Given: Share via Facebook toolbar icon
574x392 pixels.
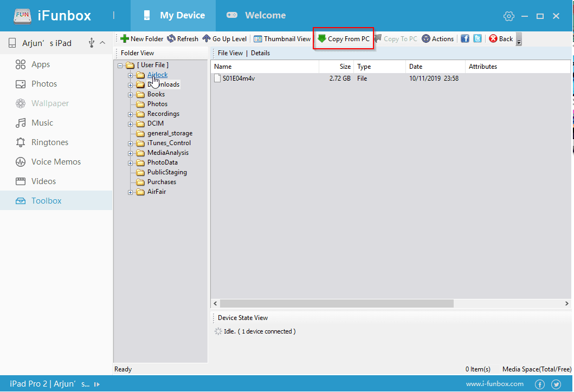Looking at the screenshot, I should click(x=465, y=39).
